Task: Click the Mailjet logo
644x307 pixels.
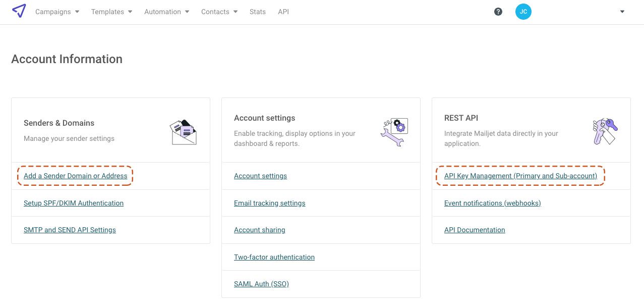Action: point(19,11)
